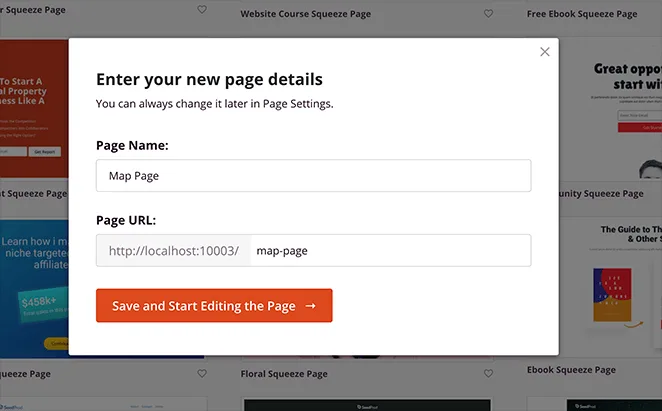Screen dimensions: 662x411
Task: Favorite the Website Course Squeeze Page heart
Action: coord(488,14)
